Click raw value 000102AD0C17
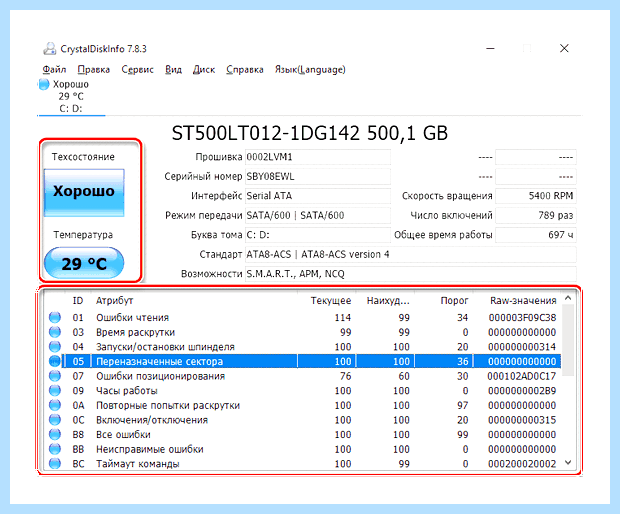This screenshot has height=514, width=620. pos(522,376)
